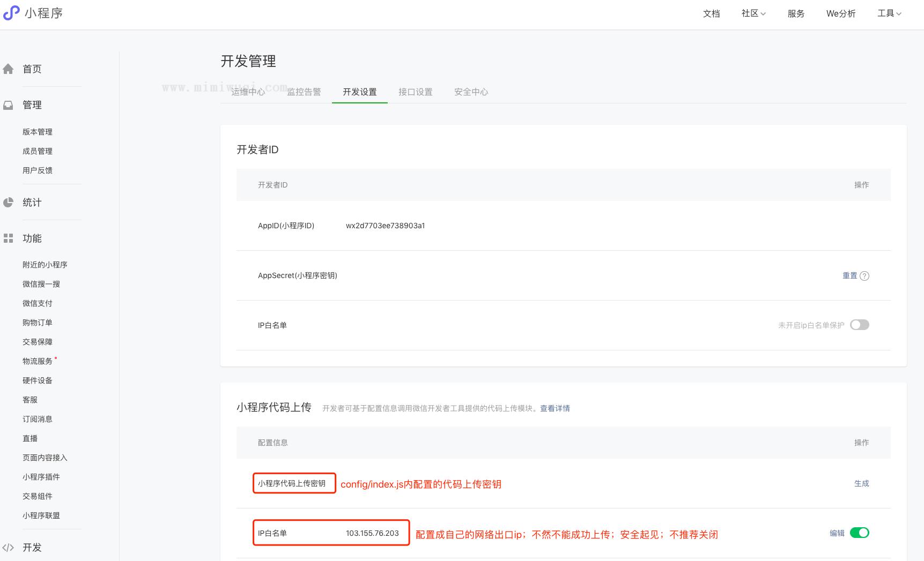
Task: Click 生成 to generate upload key
Action: click(862, 483)
